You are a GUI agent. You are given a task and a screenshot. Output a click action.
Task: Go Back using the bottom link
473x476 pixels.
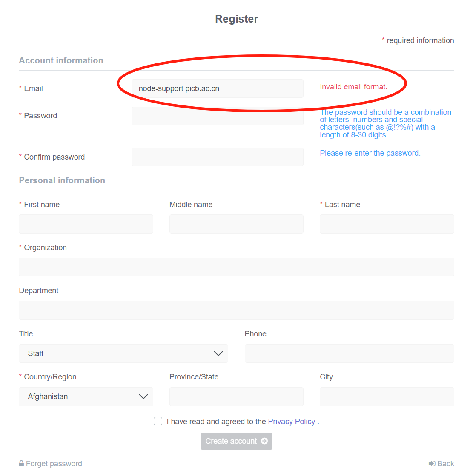coord(445,464)
